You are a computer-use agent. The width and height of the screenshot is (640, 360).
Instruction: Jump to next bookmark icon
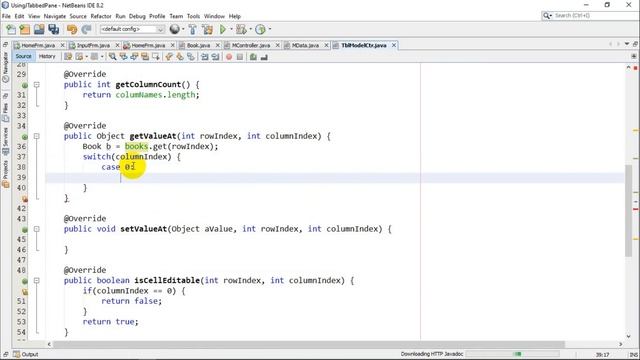[180, 57]
